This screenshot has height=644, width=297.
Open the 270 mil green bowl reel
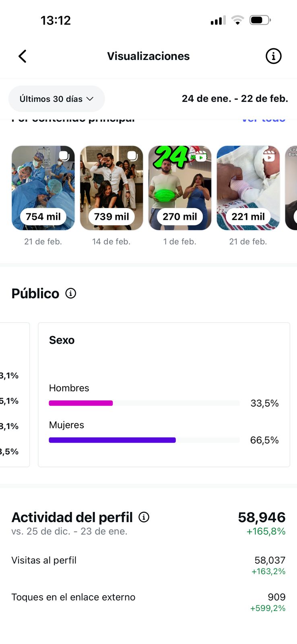pyautogui.click(x=180, y=188)
